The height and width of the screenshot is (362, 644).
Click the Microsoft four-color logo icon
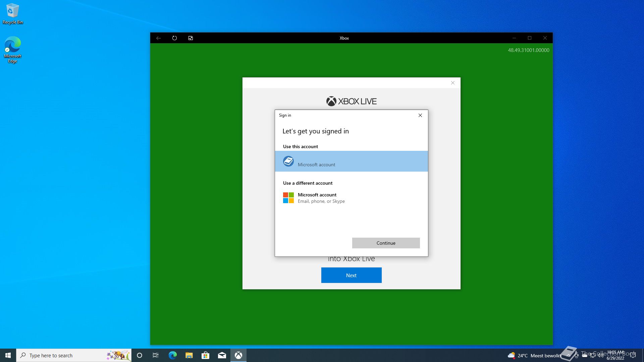[288, 198]
